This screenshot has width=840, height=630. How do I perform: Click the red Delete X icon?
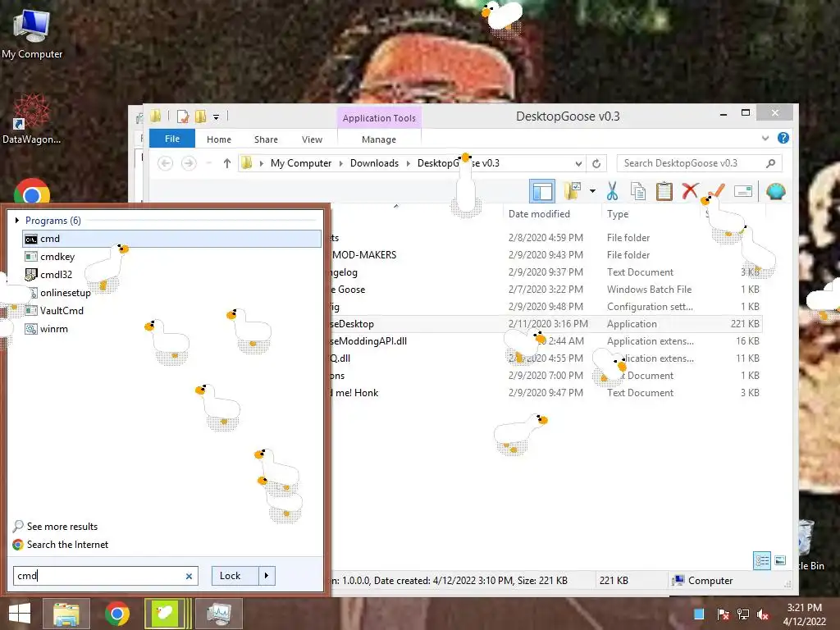point(690,190)
